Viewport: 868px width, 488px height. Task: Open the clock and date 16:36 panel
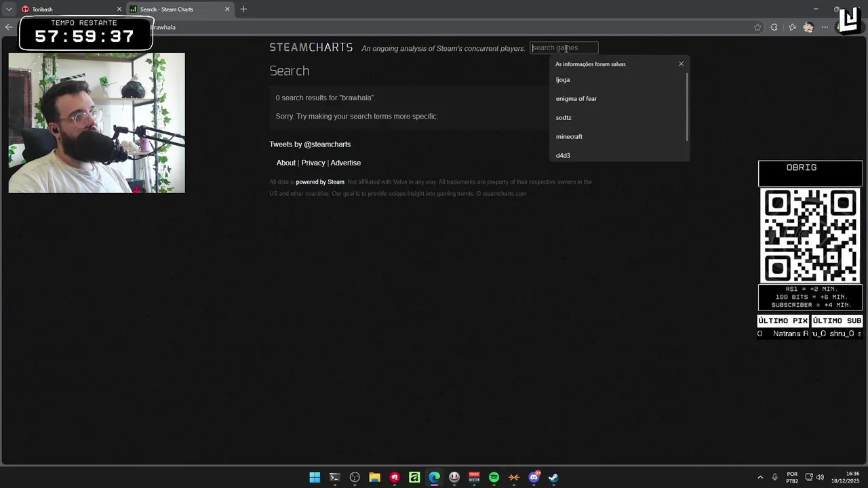click(846, 477)
